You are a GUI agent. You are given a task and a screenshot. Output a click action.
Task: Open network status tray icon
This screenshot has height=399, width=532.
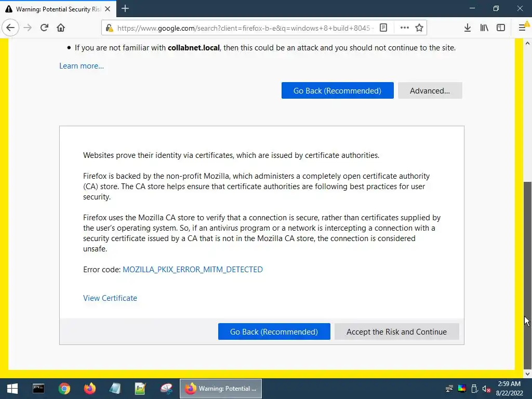tap(449, 389)
